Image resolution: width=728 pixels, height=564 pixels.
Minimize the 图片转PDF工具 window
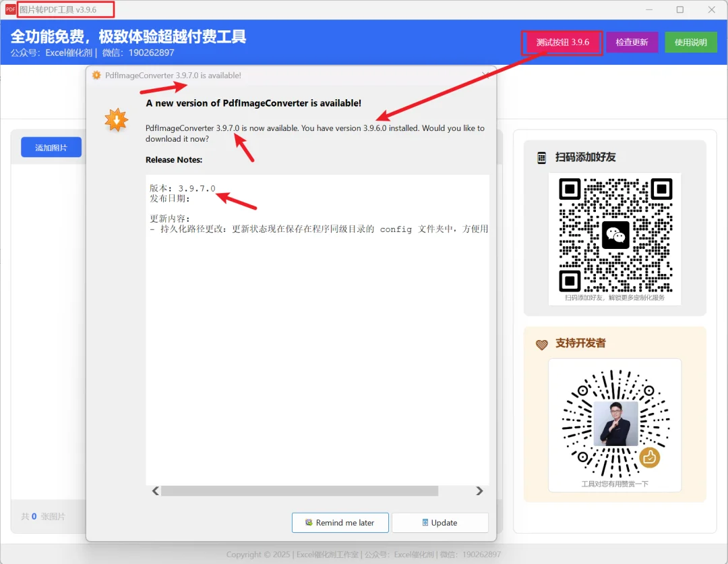coord(649,9)
